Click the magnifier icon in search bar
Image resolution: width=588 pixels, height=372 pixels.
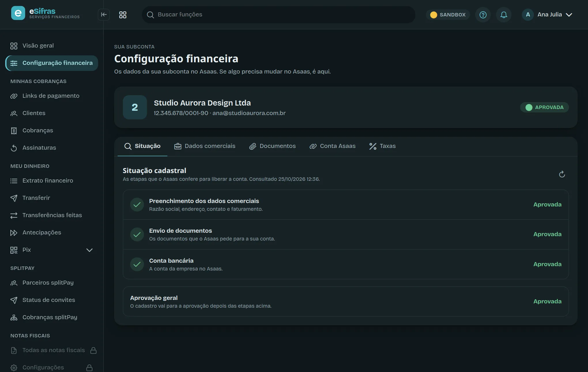(x=150, y=15)
